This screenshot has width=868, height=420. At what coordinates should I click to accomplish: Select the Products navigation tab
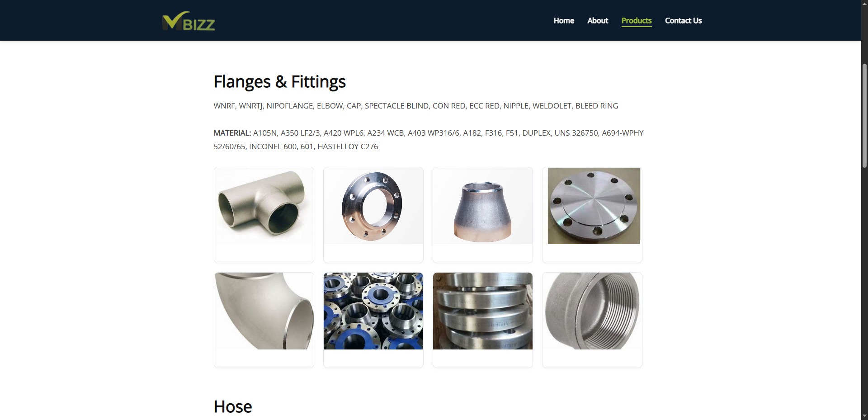tap(637, 21)
